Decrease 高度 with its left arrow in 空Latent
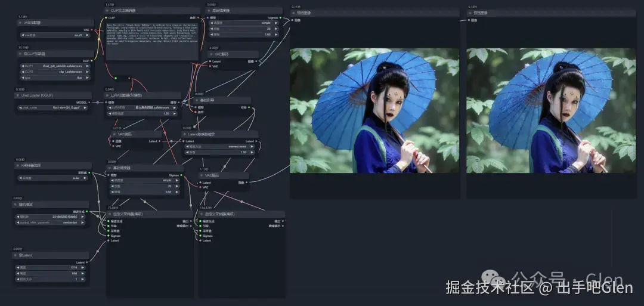The image size is (644, 306). pos(18,273)
